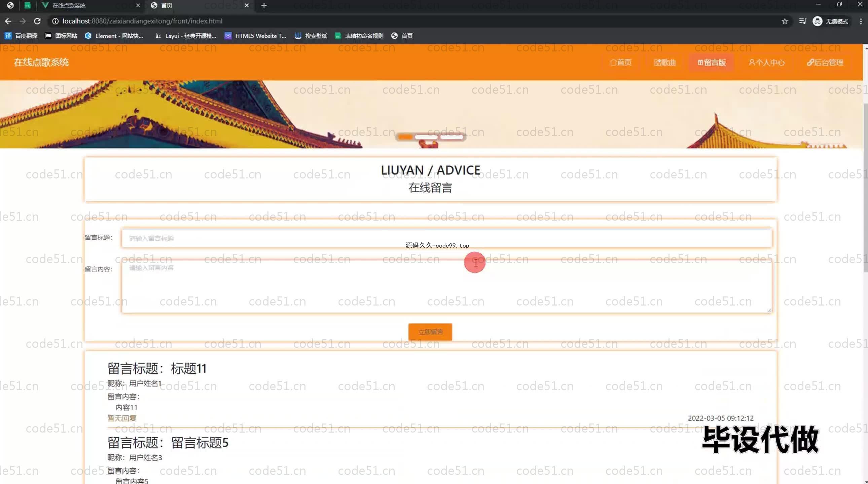Screen dimensions: 868x484
Task: Select first orange carousel indicator
Action: 405,137
